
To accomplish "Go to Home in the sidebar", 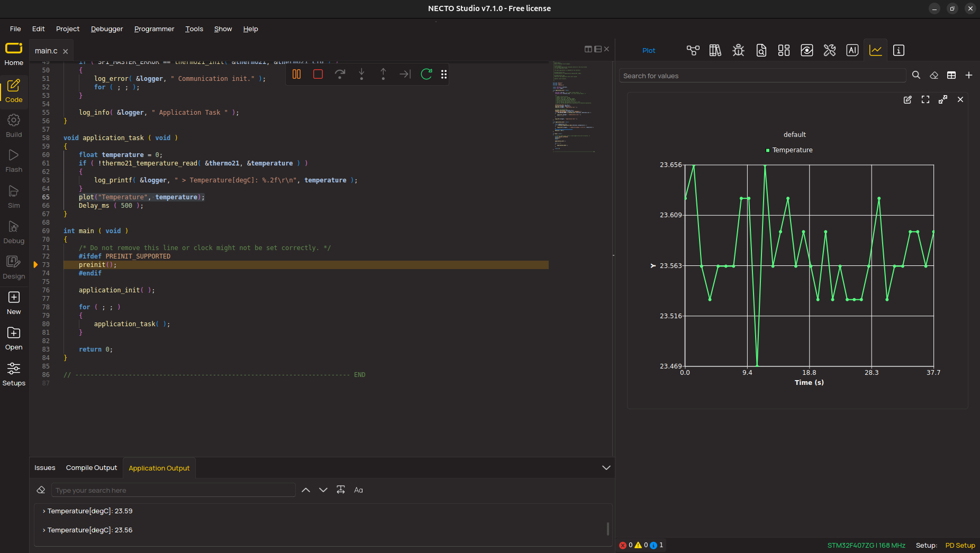I will coord(14,54).
